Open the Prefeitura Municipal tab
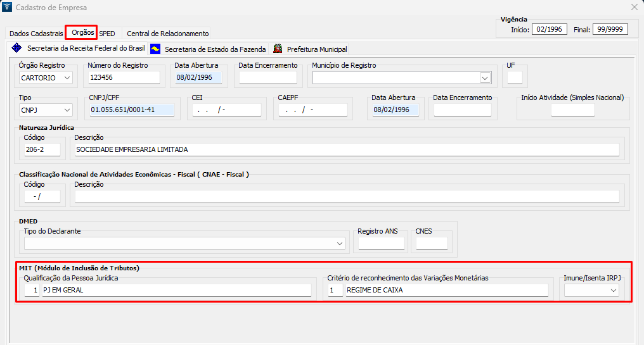The width and height of the screenshot is (644, 345). (316, 49)
